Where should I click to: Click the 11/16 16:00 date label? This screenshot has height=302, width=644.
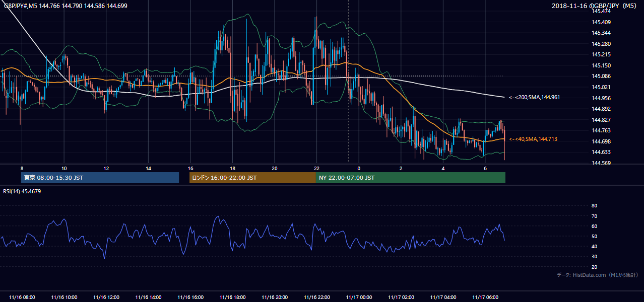pyautogui.click(x=190, y=297)
